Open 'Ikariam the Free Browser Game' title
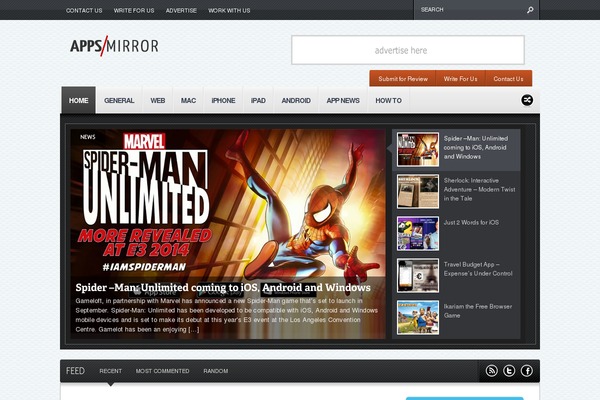Image resolution: width=600 pixels, height=400 pixels. click(478, 311)
